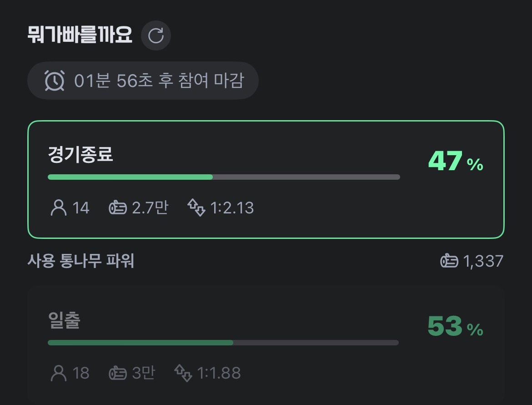Click the log icon next to 3만

pos(118,373)
